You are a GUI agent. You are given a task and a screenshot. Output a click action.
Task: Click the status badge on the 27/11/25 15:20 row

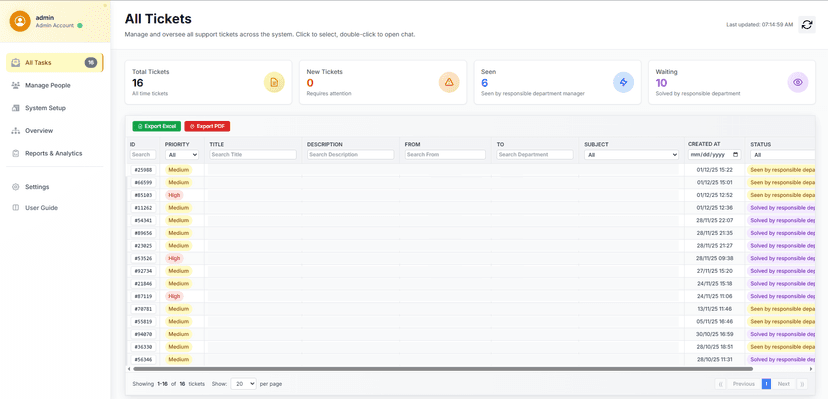(781, 271)
